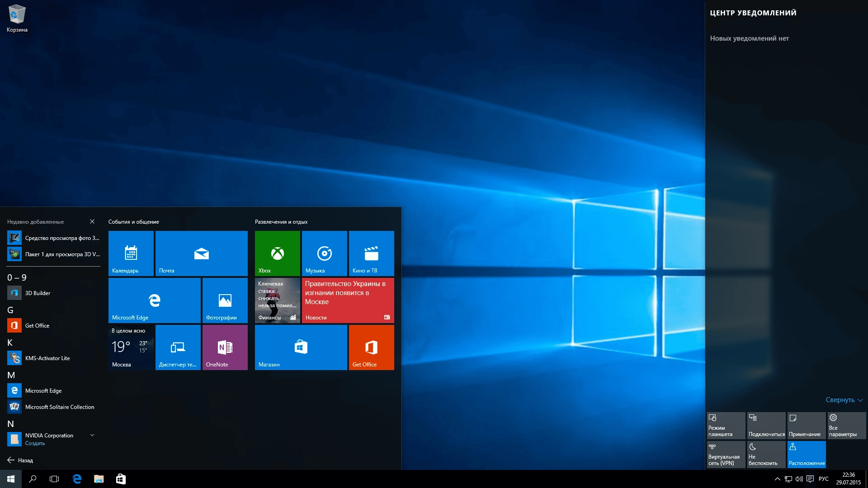Open the Photos tile

click(225, 300)
